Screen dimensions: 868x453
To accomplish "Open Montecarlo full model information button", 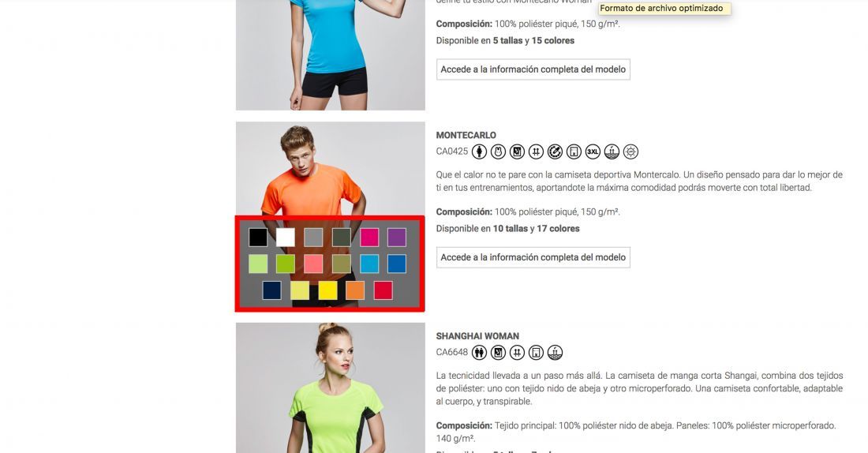I will 533,257.
